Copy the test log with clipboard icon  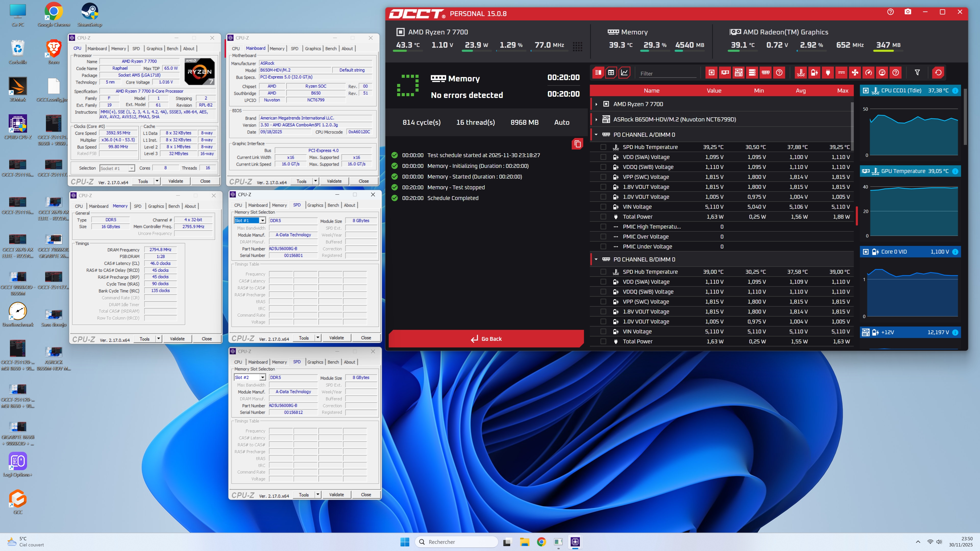pyautogui.click(x=577, y=144)
